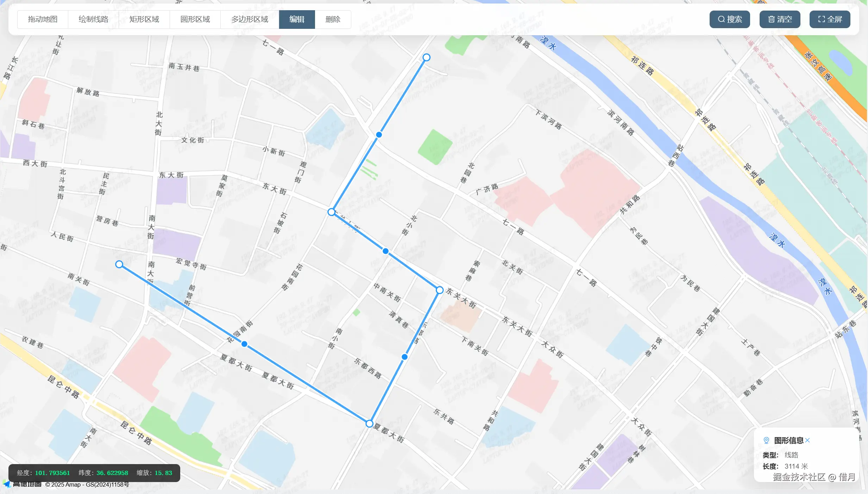The width and height of the screenshot is (868, 494).
Task: Choose the 矩形区域 rectangle tool
Action: pyautogui.click(x=144, y=19)
